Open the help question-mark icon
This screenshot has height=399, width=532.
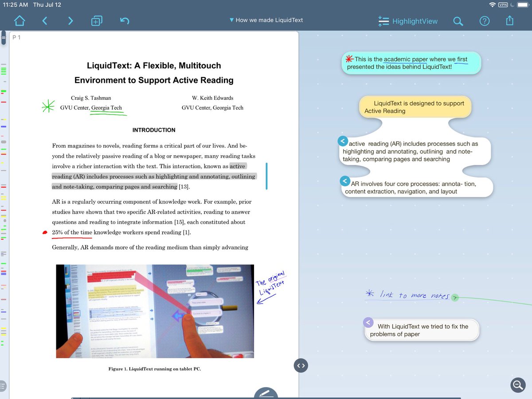point(485,21)
